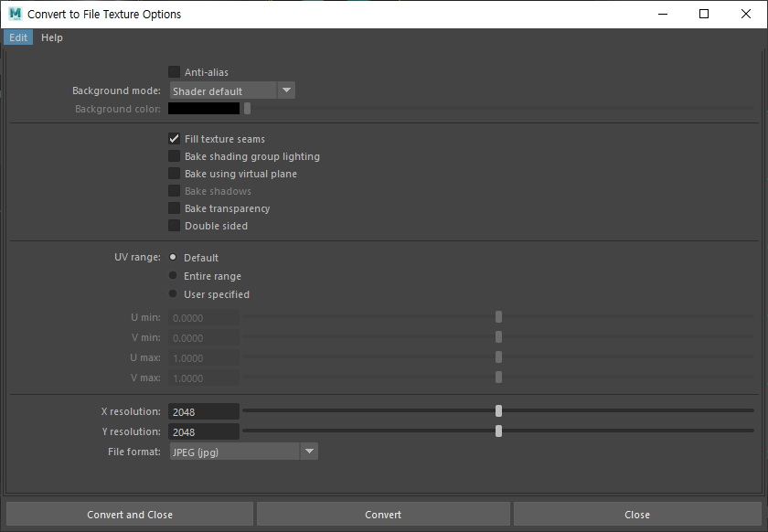Click the U min slider handle

pos(498,317)
